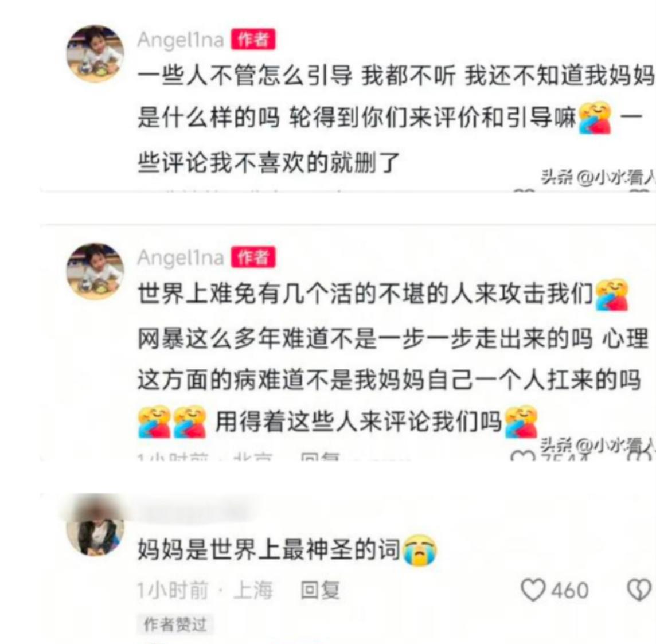Open the Angel1na username on the first comment
The height and width of the screenshot is (644, 656).
coord(181,41)
